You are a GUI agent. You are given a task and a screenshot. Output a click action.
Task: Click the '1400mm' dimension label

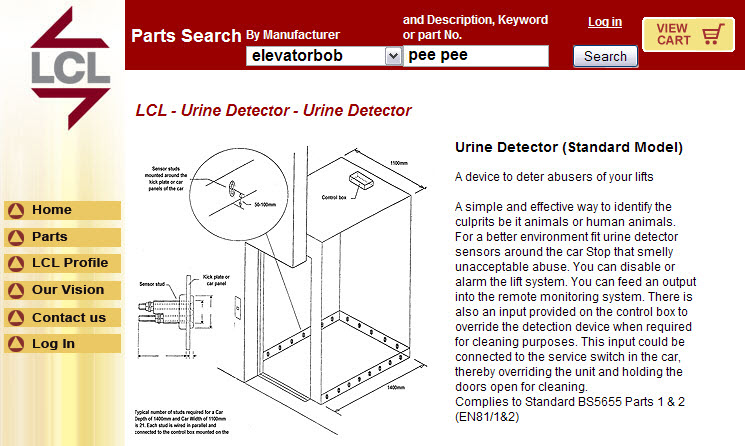(396, 388)
